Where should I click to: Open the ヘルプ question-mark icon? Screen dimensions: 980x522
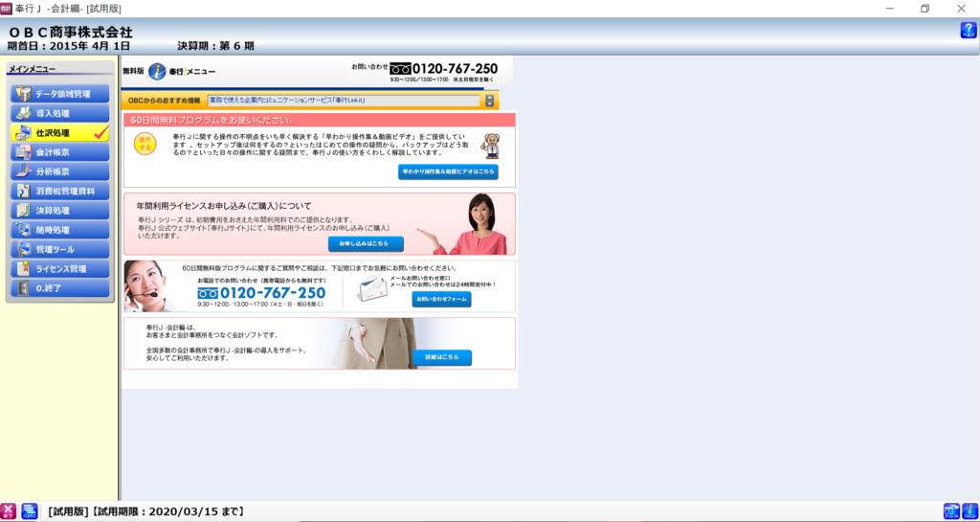969,31
